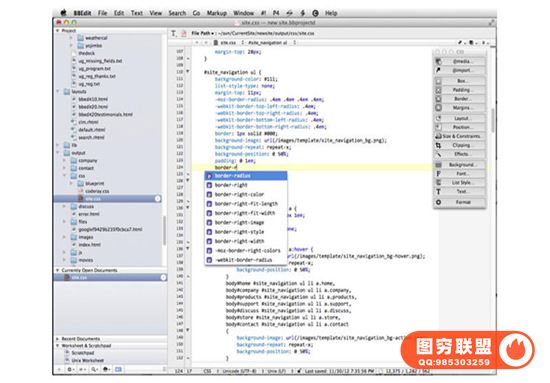Open the BBEdit application menu
The width and height of the screenshot is (550, 383).
[x=82, y=13]
